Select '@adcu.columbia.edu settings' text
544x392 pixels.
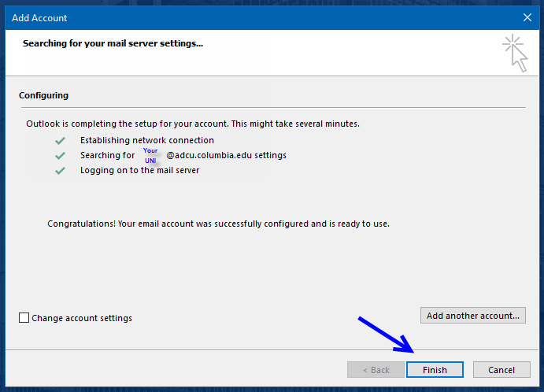point(226,155)
